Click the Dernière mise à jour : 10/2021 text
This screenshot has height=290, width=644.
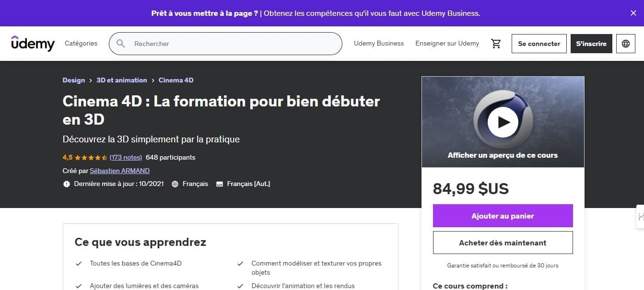119,184
